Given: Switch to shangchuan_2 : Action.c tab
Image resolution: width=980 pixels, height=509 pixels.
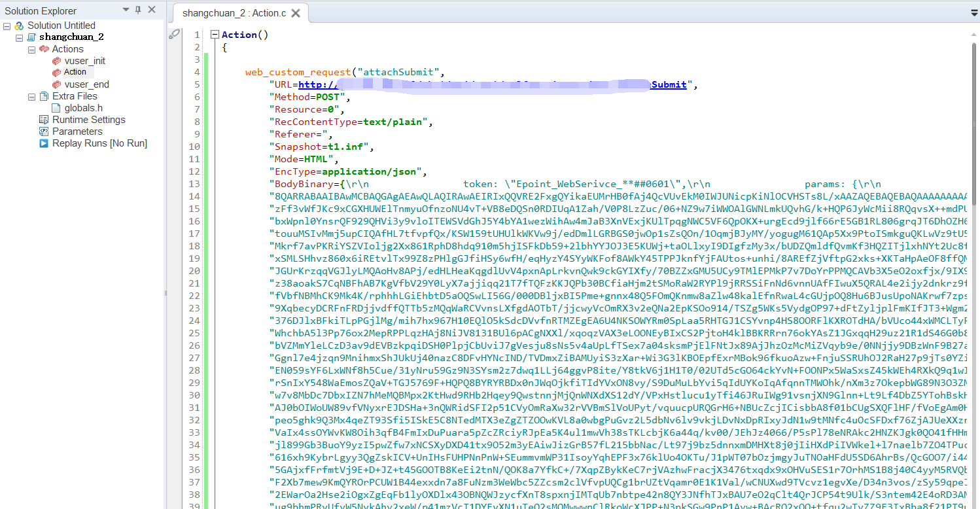Looking at the screenshot, I should coord(234,13).
